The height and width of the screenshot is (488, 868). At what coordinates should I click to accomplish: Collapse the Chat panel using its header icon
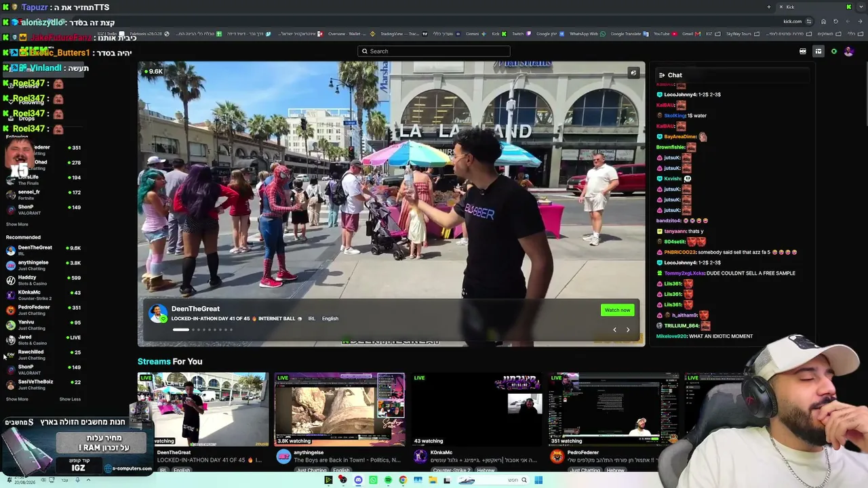tap(662, 75)
